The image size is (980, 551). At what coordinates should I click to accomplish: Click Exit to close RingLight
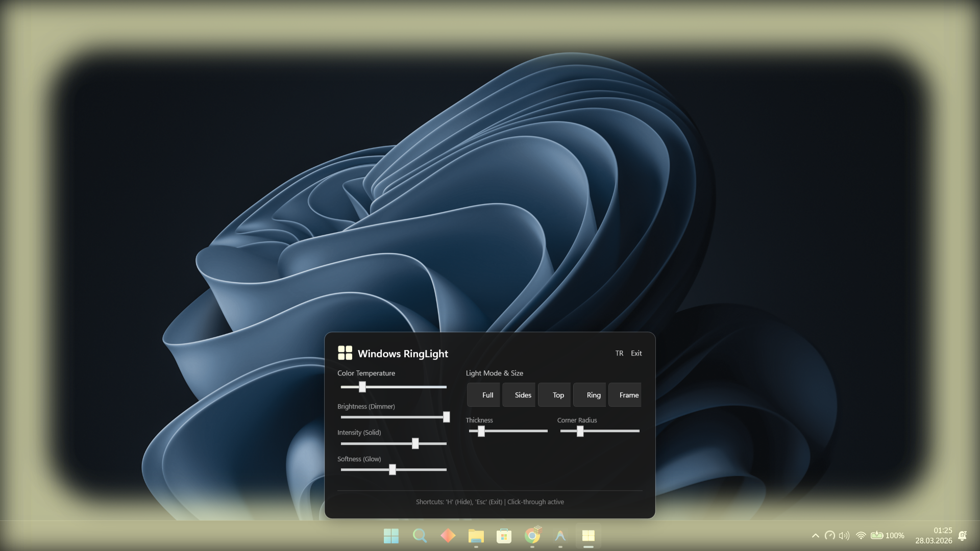point(636,353)
